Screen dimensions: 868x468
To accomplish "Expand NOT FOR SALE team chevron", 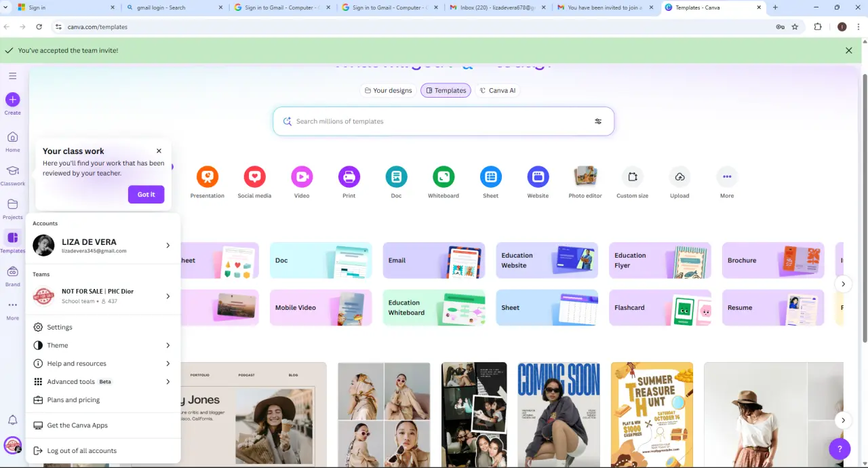I will pos(168,296).
